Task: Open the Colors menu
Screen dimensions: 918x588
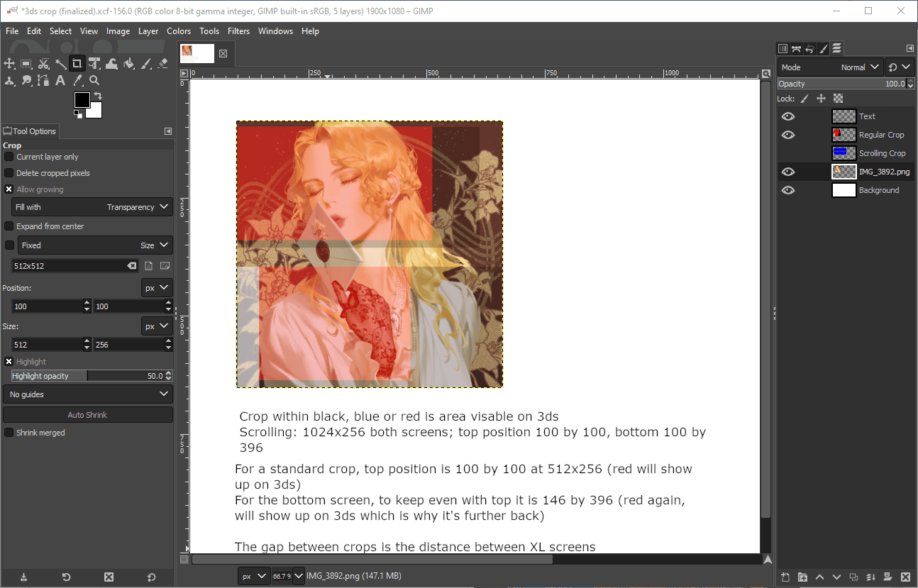Action: click(x=179, y=31)
